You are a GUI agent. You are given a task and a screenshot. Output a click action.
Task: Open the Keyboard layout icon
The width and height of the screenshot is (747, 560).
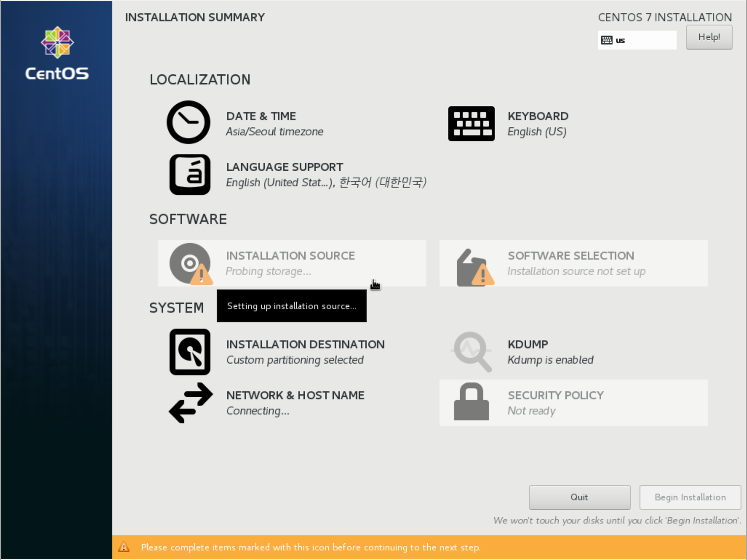coord(471,123)
